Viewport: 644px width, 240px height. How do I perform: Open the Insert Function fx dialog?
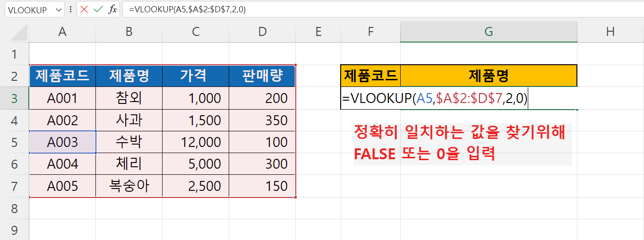point(112,9)
